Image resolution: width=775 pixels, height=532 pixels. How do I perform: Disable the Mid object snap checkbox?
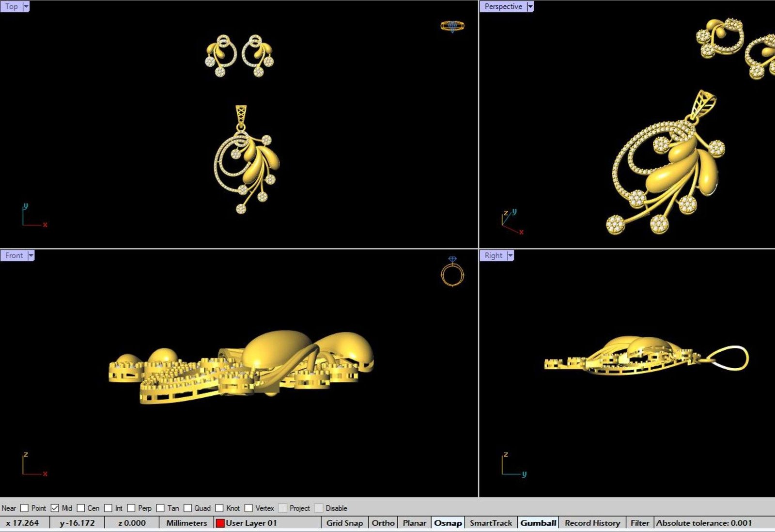tap(55, 508)
